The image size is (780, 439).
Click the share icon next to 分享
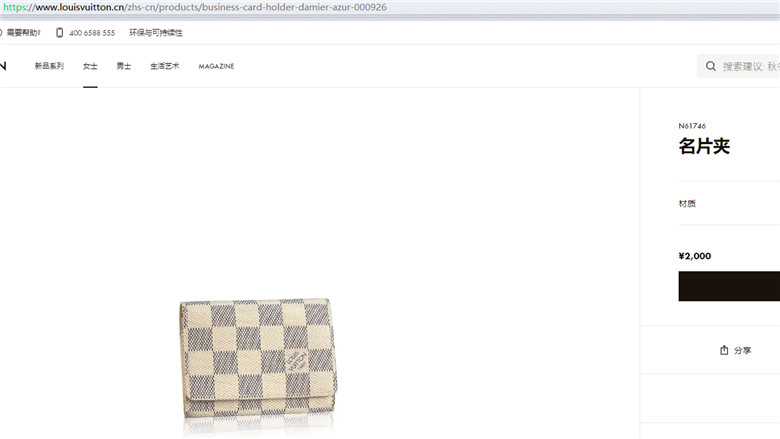(724, 350)
